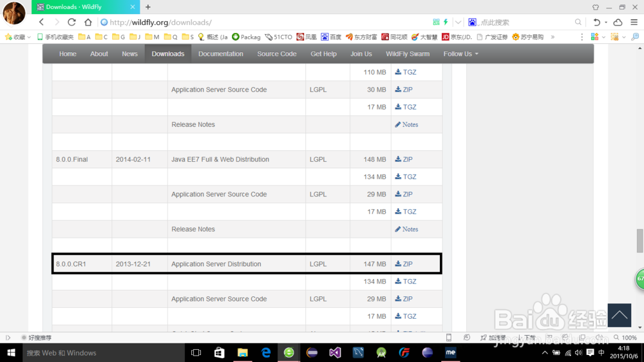Click the dark scroll-to-top arrow button
The image size is (644, 362).
(x=620, y=315)
